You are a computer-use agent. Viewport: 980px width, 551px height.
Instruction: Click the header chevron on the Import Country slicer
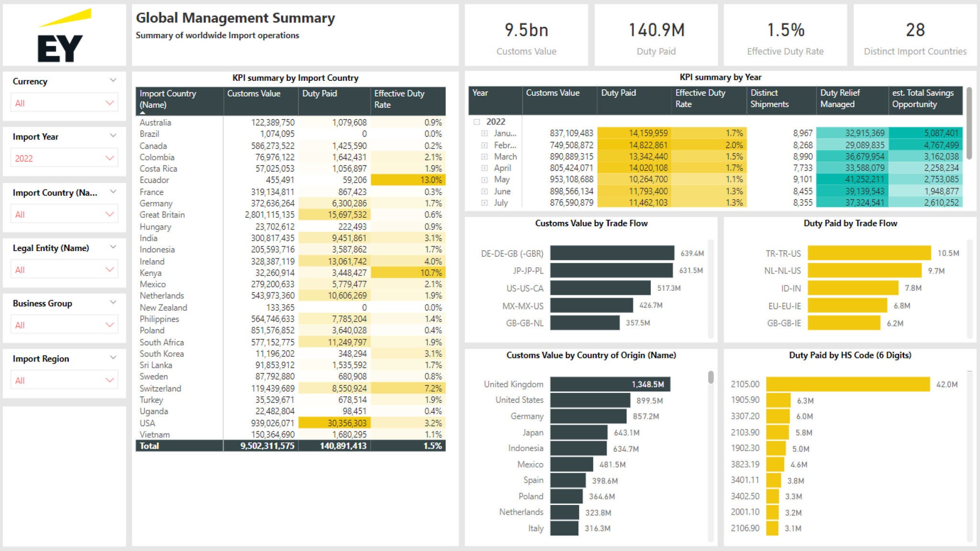click(113, 192)
